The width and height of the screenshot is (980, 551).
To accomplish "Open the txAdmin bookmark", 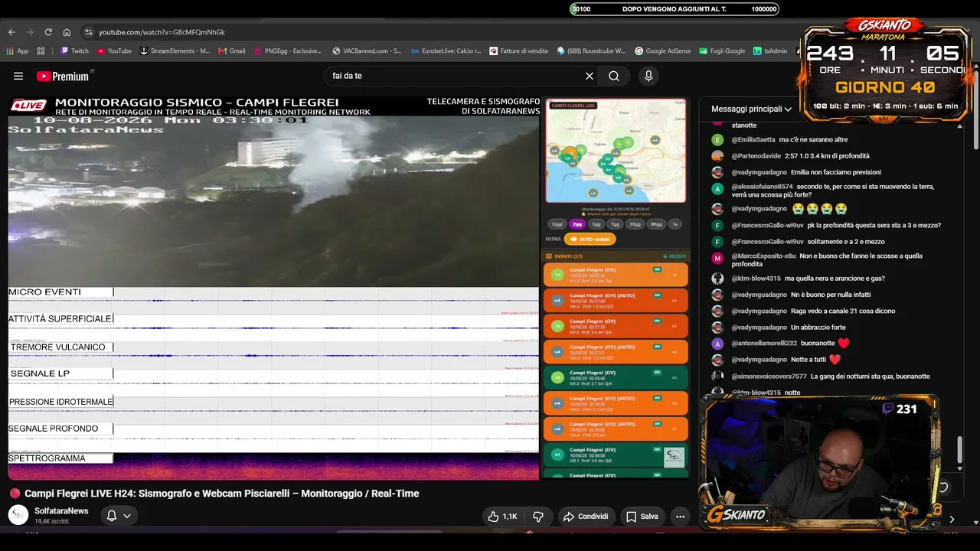I will (x=770, y=51).
